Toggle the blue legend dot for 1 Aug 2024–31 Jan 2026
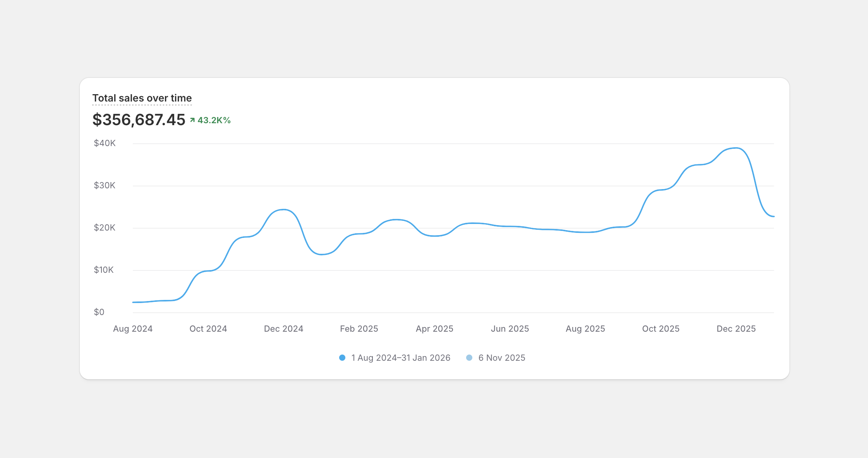This screenshot has height=458, width=868. coord(342,358)
